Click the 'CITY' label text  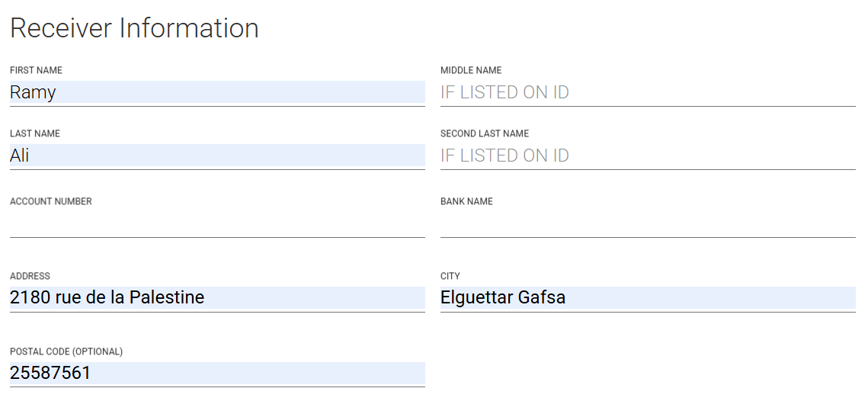click(450, 276)
